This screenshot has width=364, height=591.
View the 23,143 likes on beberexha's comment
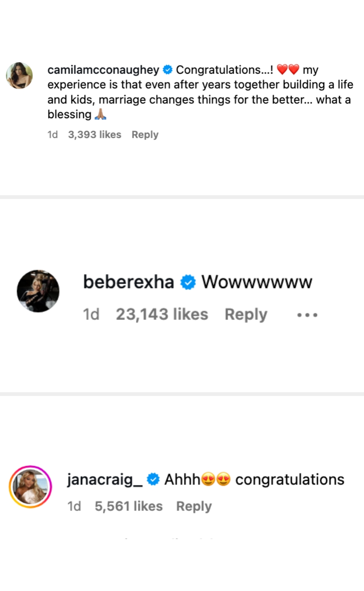pos(162,314)
